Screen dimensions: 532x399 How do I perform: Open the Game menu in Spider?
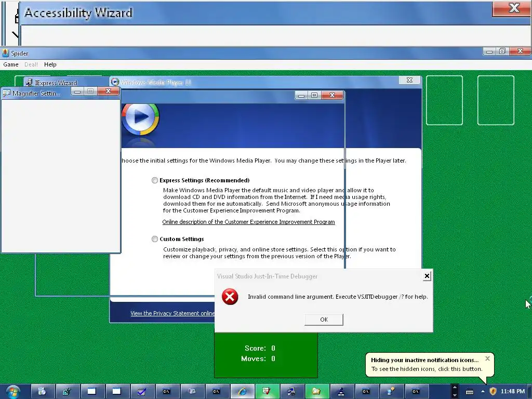pyautogui.click(x=11, y=64)
